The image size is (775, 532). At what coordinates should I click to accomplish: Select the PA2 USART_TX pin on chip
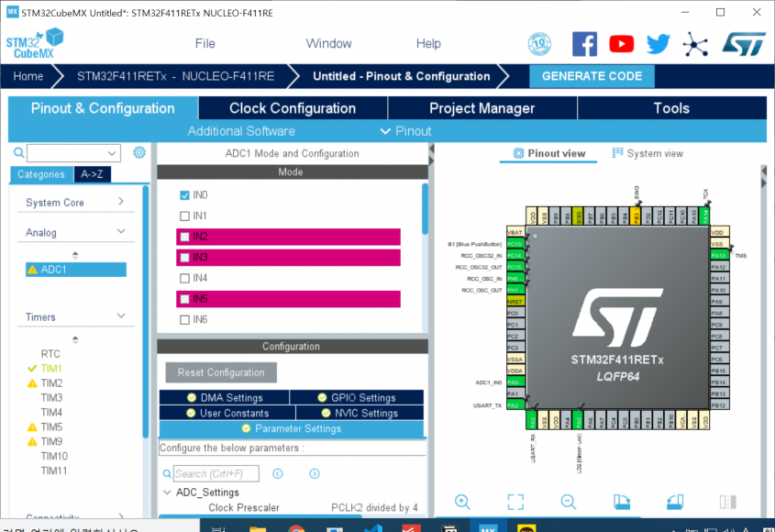tap(515, 405)
